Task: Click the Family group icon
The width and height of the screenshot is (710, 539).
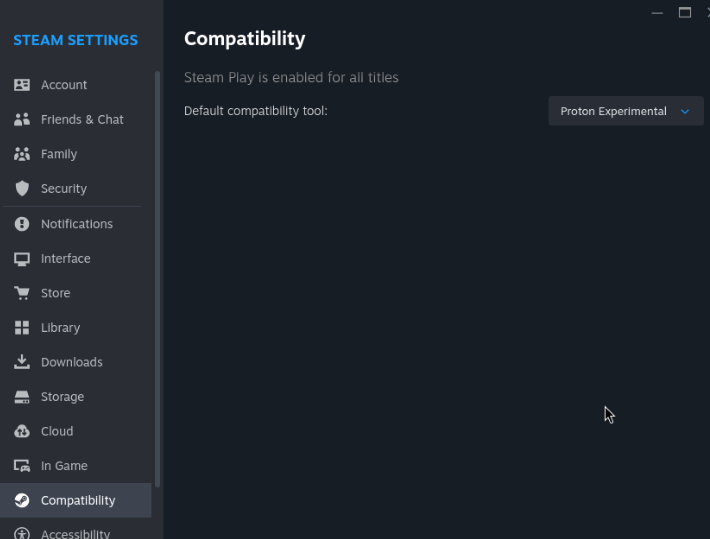Action: point(22,154)
